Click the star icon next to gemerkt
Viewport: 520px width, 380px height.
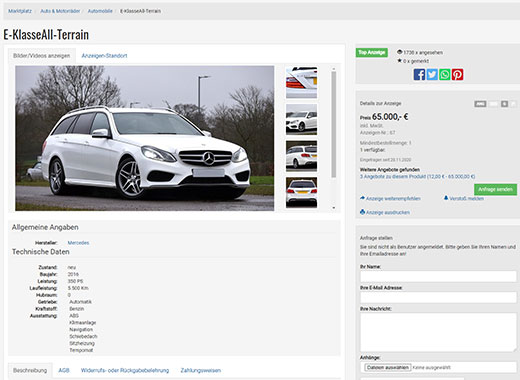[399, 61]
